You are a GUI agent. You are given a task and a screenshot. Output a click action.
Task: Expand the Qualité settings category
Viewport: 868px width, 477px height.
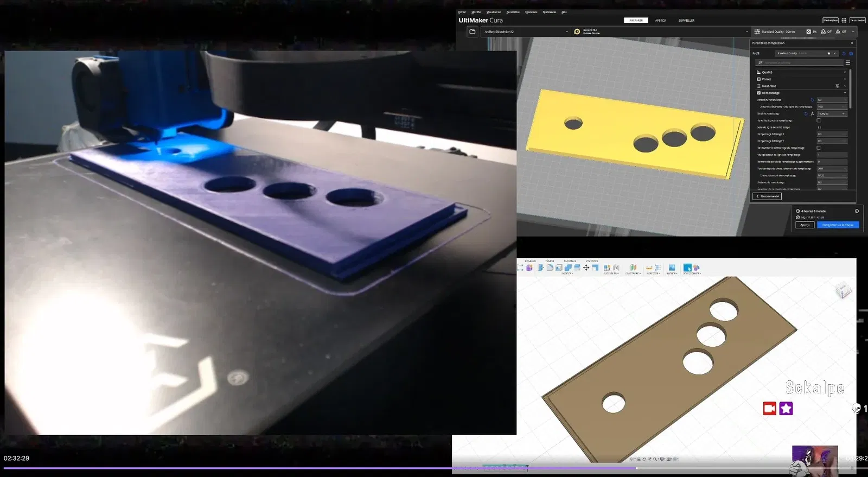coord(801,72)
